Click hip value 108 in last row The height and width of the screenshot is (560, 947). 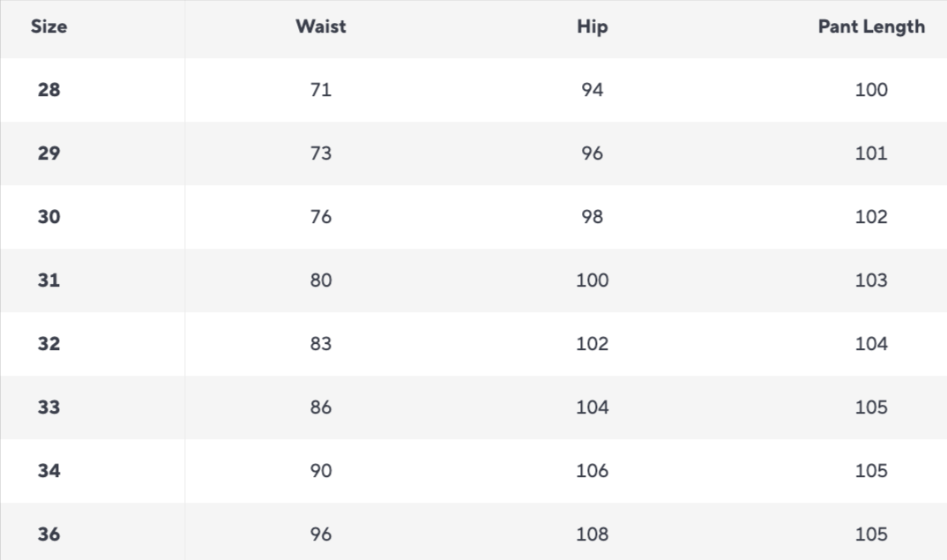[593, 534]
